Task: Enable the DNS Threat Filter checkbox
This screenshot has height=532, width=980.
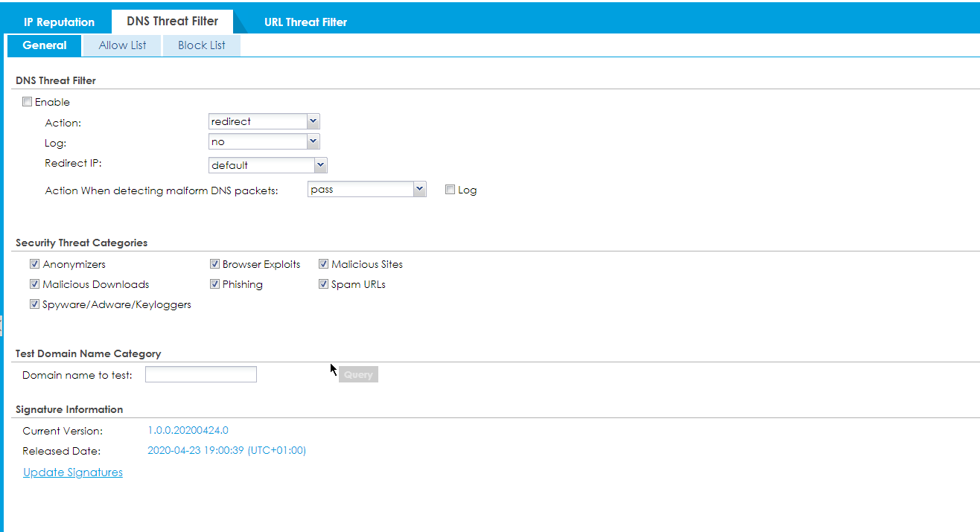Action: coord(28,102)
